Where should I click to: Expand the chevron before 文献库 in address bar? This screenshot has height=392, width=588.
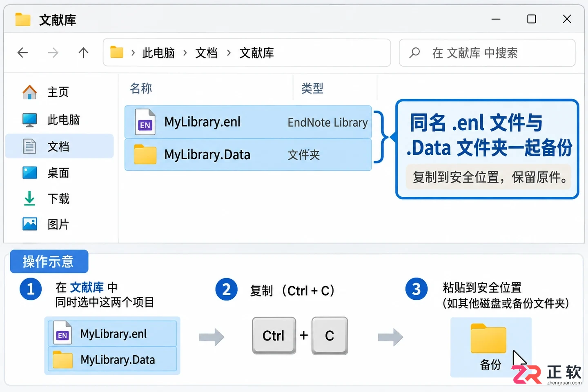pos(229,53)
